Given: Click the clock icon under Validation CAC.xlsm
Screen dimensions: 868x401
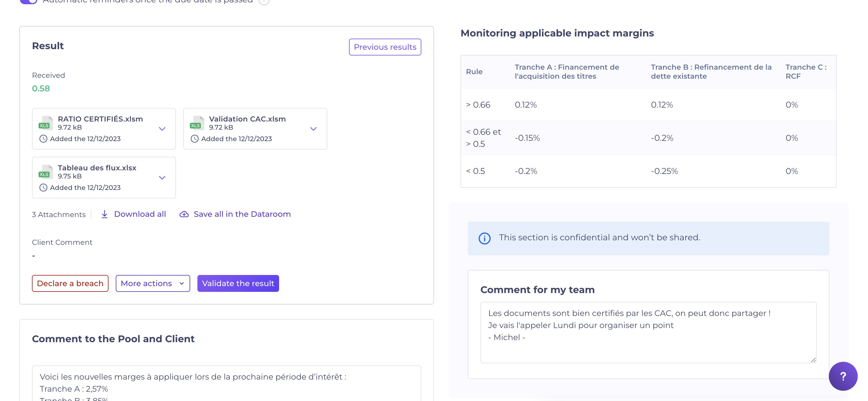Looking at the screenshot, I should [194, 139].
